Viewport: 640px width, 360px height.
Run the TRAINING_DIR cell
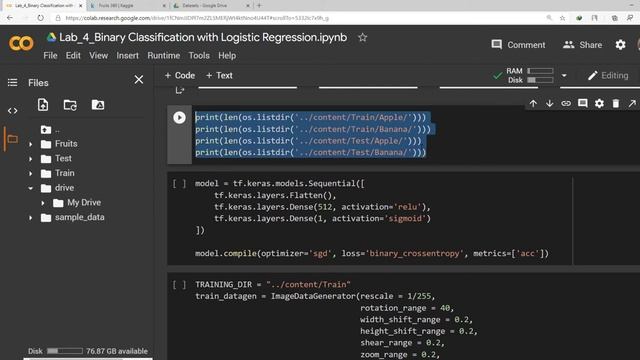coord(179,284)
